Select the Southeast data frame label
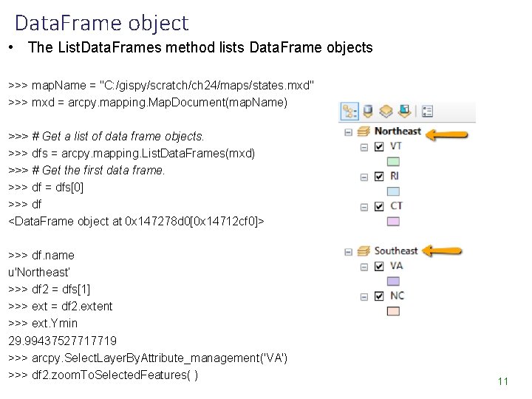Viewport: 532px width, 399px height. click(x=396, y=251)
